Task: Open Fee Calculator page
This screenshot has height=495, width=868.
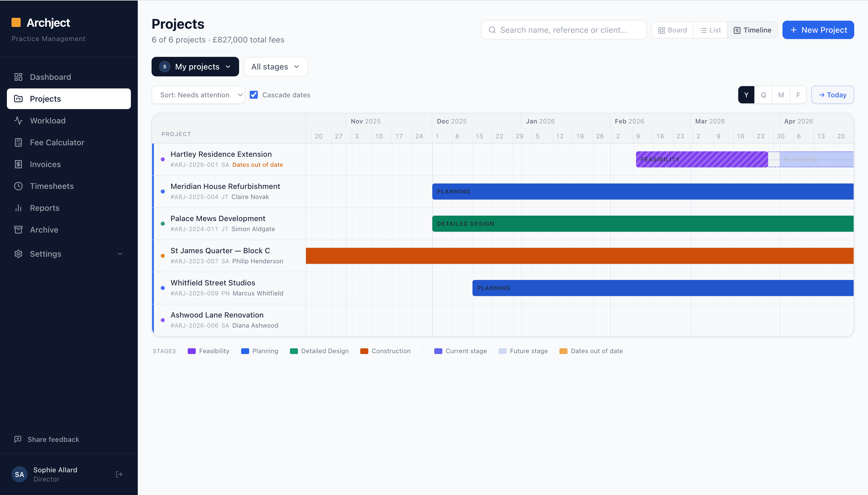Action: [x=69, y=142]
